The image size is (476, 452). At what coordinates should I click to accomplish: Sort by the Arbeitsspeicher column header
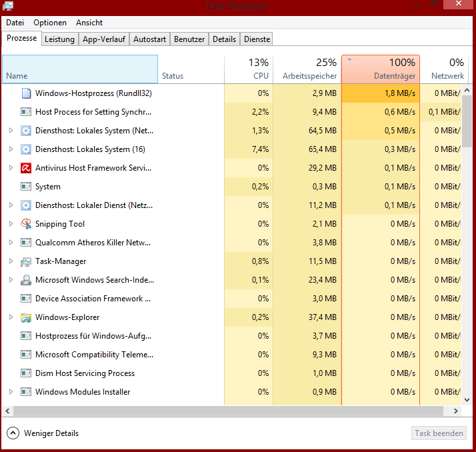point(307,69)
